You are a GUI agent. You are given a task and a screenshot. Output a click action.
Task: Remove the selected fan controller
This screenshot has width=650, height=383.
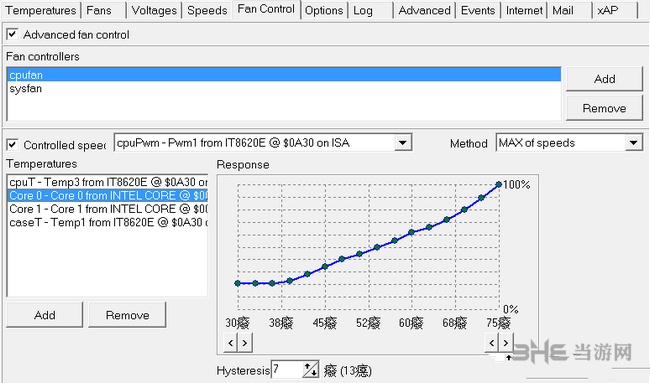(x=604, y=108)
